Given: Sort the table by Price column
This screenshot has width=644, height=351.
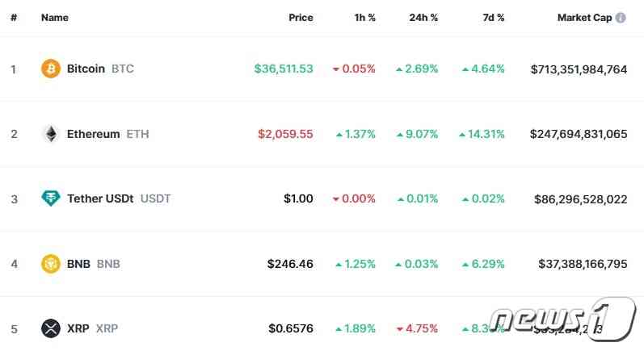Looking at the screenshot, I should click(x=301, y=18).
